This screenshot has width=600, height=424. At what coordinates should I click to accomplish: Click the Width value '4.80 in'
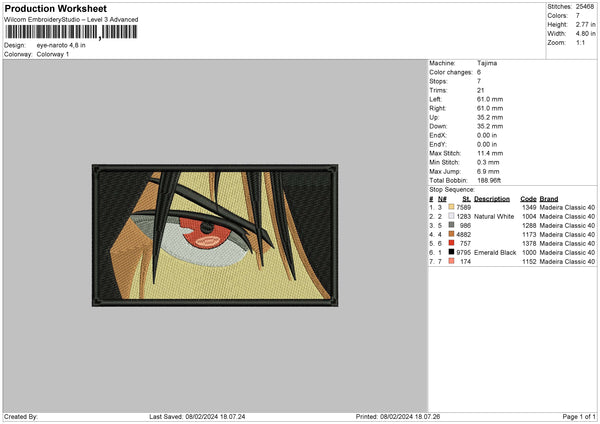point(585,34)
